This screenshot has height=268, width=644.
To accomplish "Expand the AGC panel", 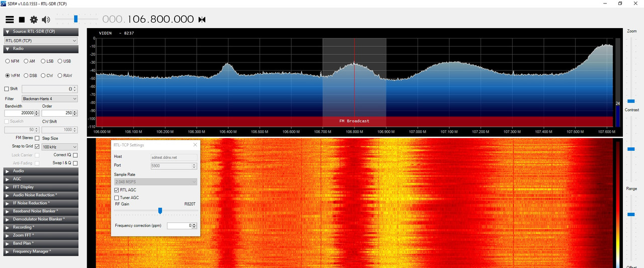I will click(x=41, y=179).
